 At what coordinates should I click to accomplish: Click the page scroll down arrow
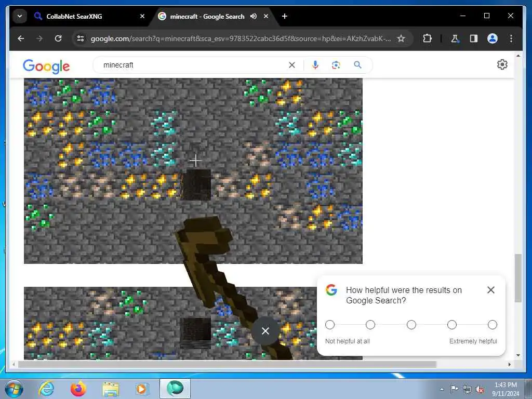click(518, 355)
